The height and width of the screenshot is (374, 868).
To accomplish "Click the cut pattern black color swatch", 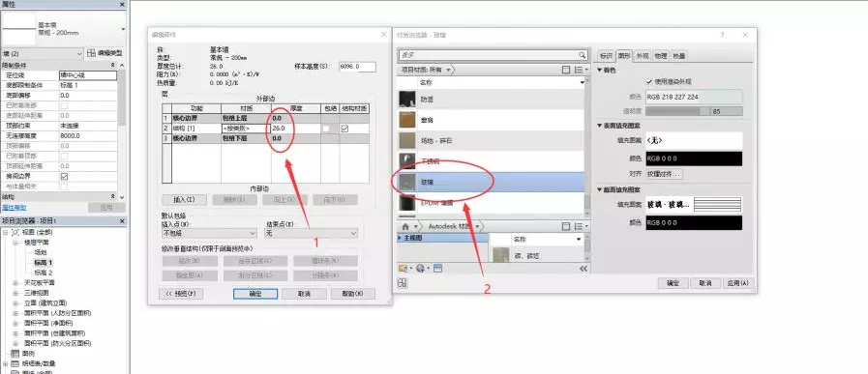I will (694, 222).
